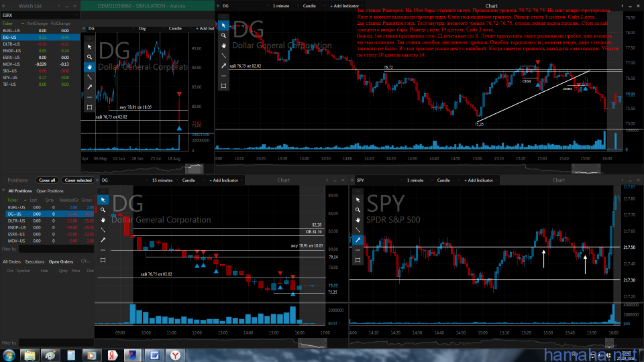Select horizontal line tool in DG Day chart

point(89,97)
